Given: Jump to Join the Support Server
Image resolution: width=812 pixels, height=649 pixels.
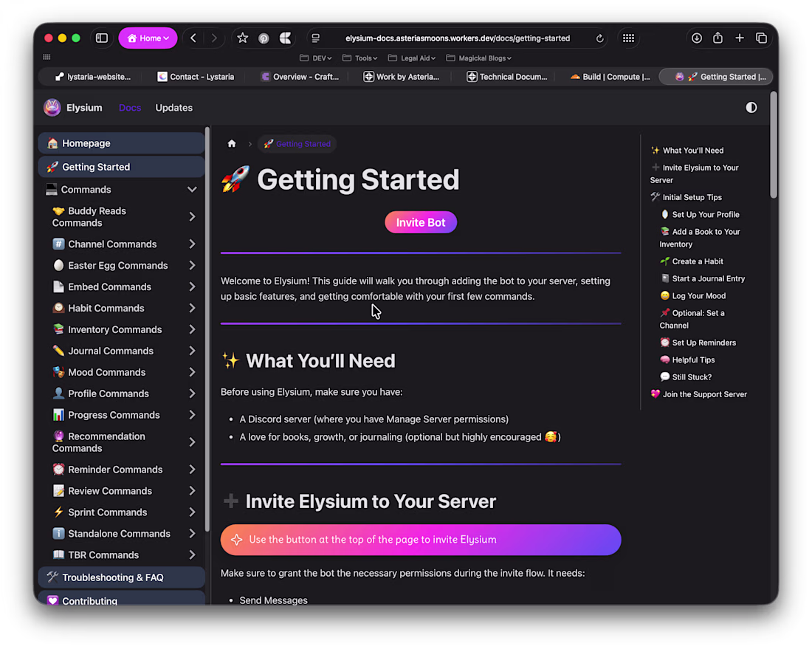Looking at the screenshot, I should pos(698,394).
